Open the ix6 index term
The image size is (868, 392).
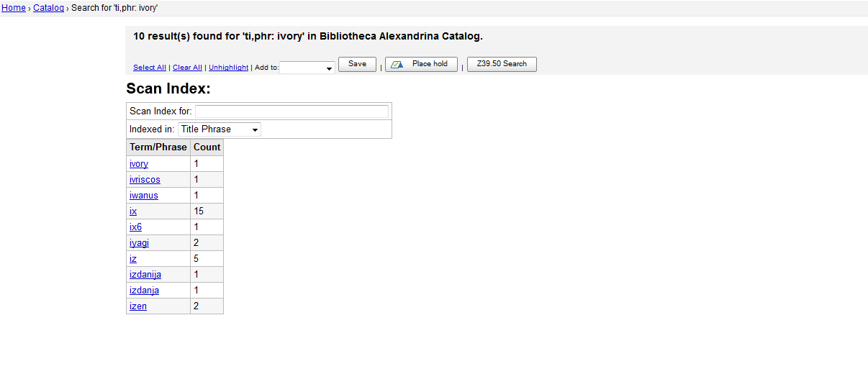tap(135, 227)
